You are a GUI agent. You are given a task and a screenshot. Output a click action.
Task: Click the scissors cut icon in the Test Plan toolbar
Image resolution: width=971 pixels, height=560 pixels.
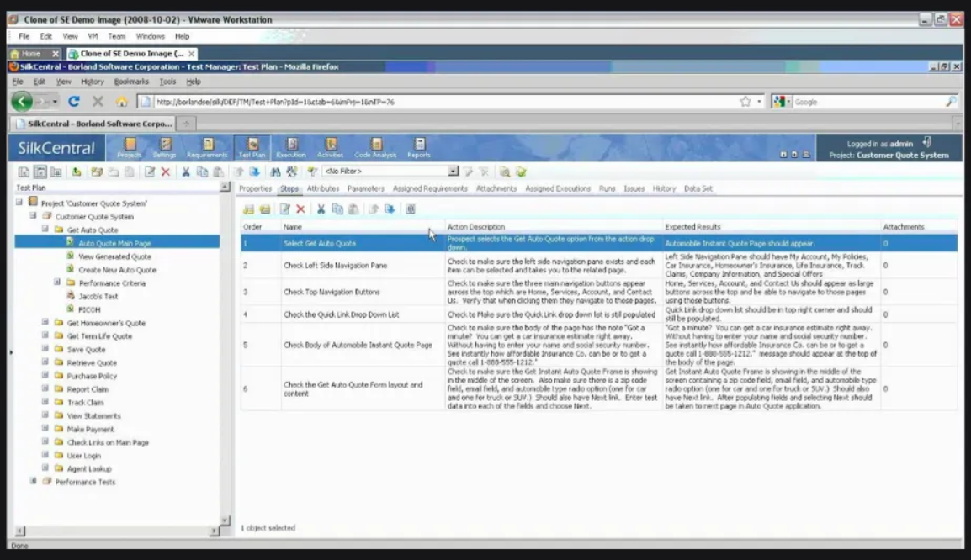click(185, 172)
